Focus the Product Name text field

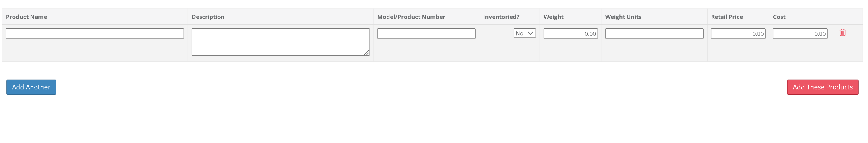[x=95, y=34]
